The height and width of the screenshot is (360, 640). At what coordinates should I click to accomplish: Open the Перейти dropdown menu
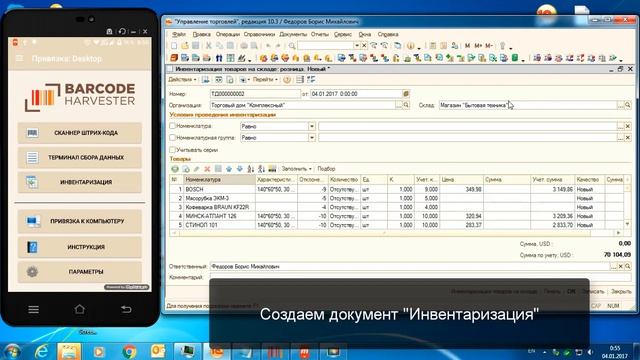pos(265,80)
